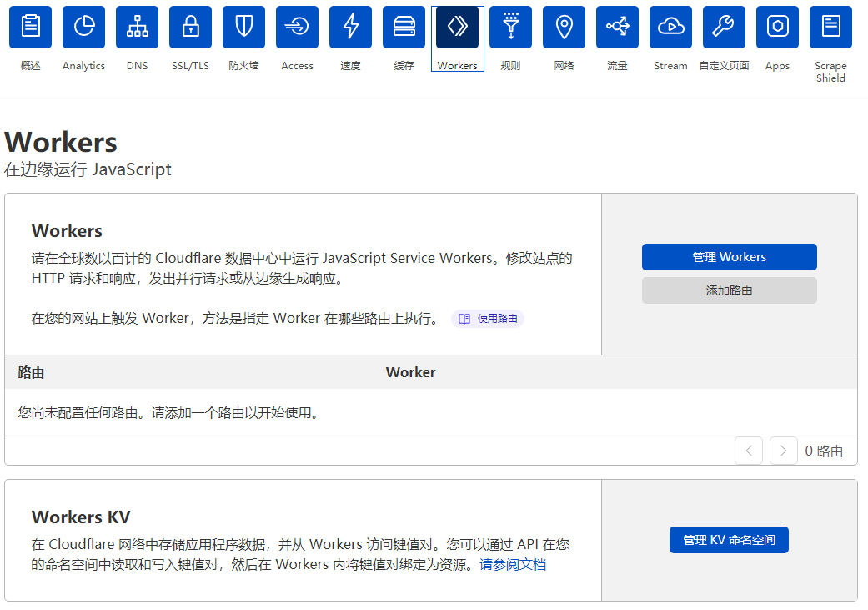Open the 概述 overview icon
The height and width of the screenshot is (610, 868).
[x=31, y=27]
